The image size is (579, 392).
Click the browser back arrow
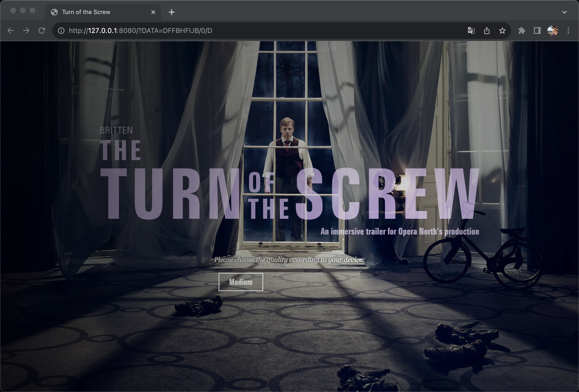(11, 31)
